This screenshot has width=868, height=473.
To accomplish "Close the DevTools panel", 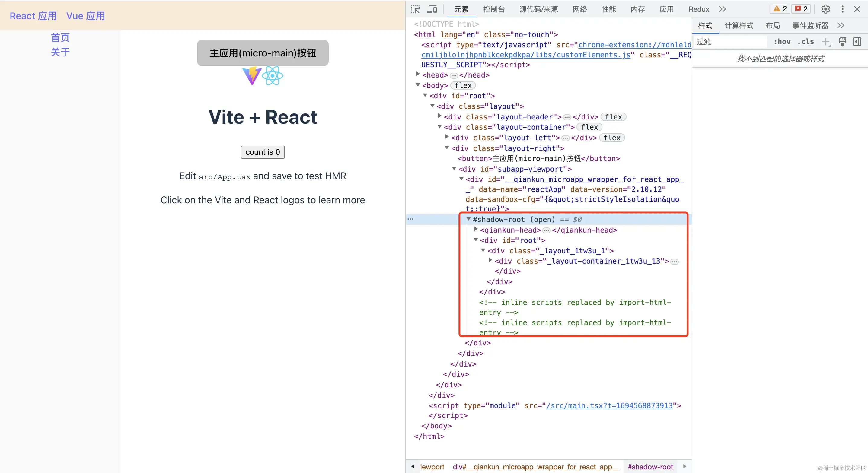I will pos(857,9).
